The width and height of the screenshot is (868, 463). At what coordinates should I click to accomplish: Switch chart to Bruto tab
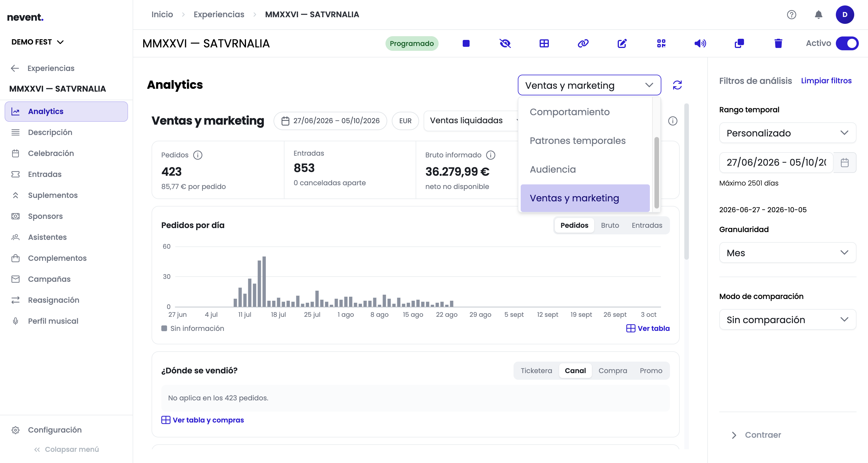click(x=610, y=225)
